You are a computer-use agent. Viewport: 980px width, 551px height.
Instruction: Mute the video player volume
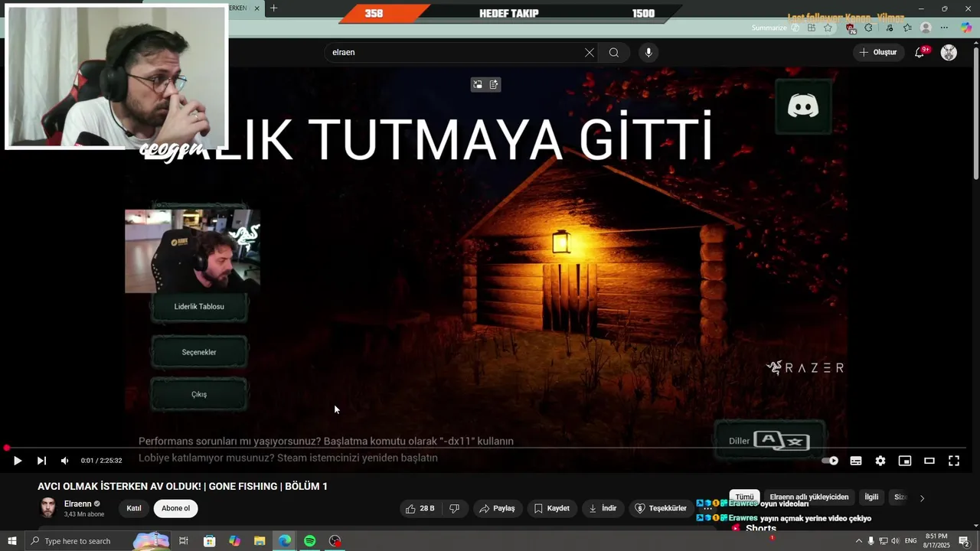click(65, 461)
